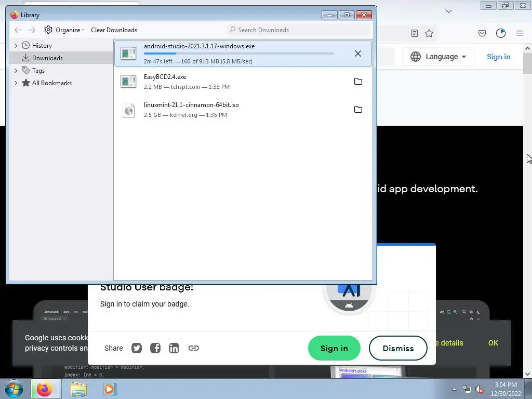Expand the All Bookmarks tree item
The width and height of the screenshot is (532, 399).
coord(16,83)
